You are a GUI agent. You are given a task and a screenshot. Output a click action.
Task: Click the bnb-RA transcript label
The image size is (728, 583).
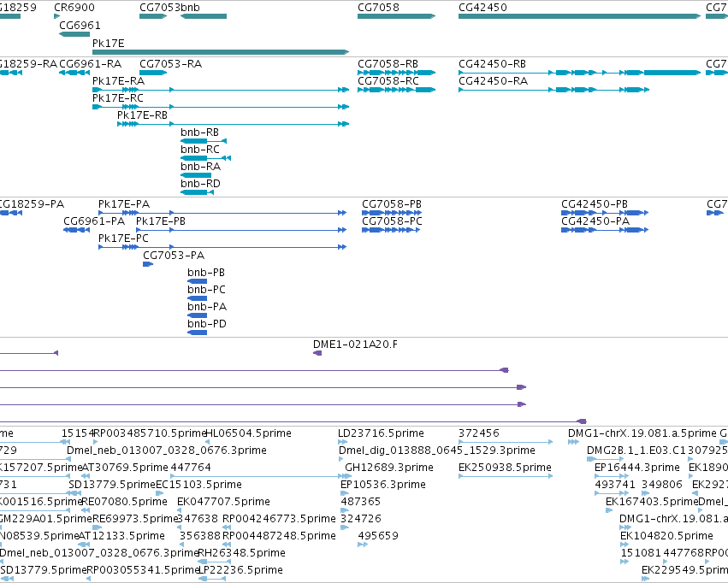pyautogui.click(x=200, y=167)
